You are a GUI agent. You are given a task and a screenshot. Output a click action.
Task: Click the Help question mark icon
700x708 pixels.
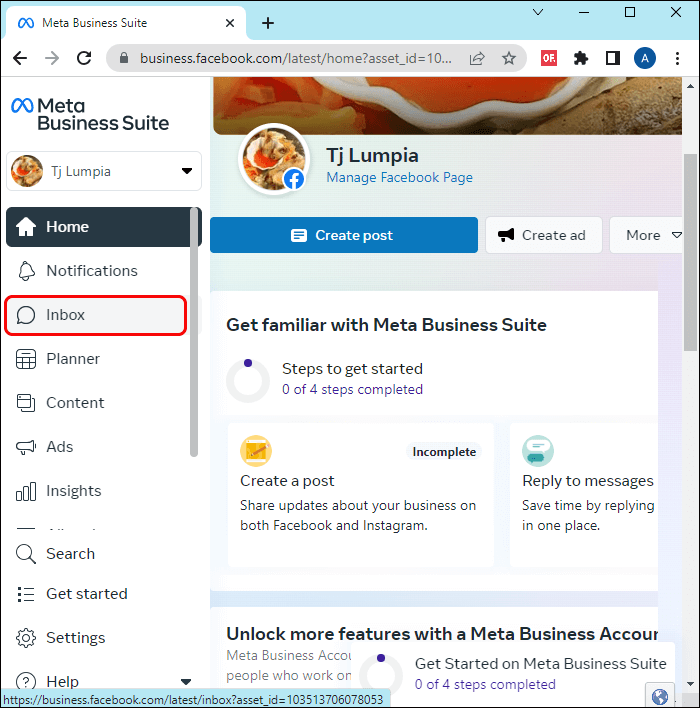click(26, 681)
